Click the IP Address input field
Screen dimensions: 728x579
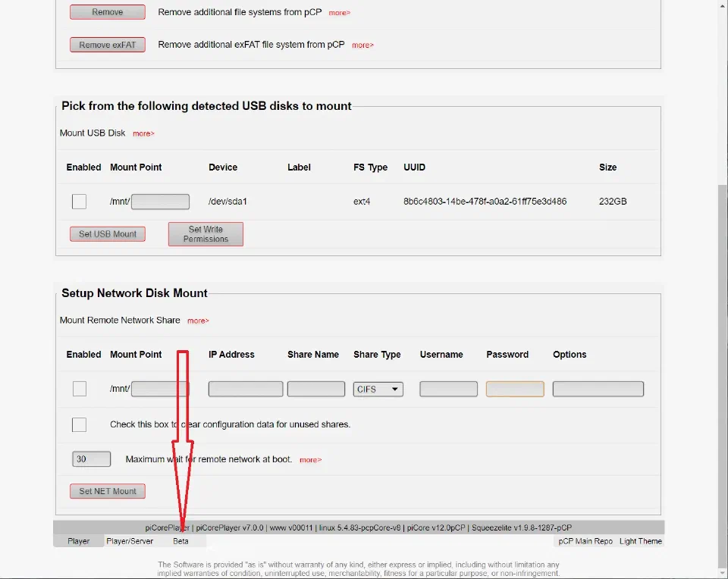[246, 389]
